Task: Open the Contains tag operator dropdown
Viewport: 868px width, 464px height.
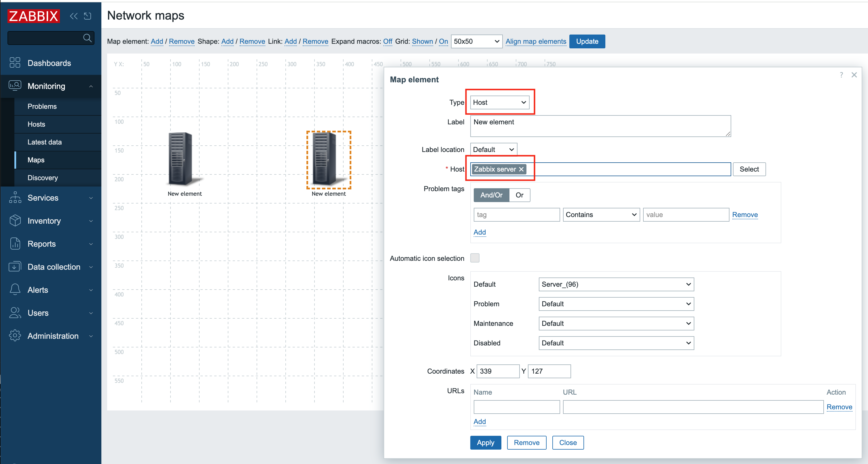Action: [x=601, y=214]
